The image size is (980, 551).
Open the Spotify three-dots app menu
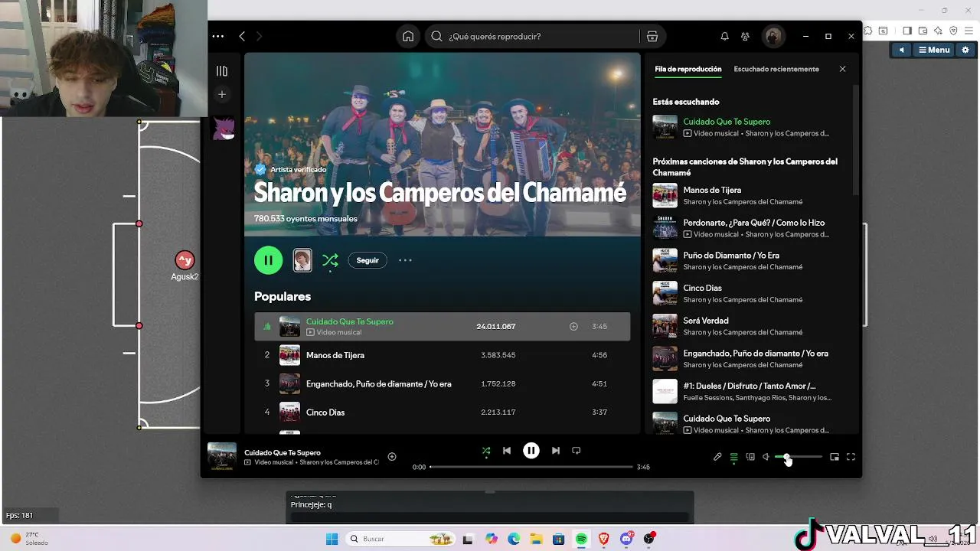tap(218, 36)
